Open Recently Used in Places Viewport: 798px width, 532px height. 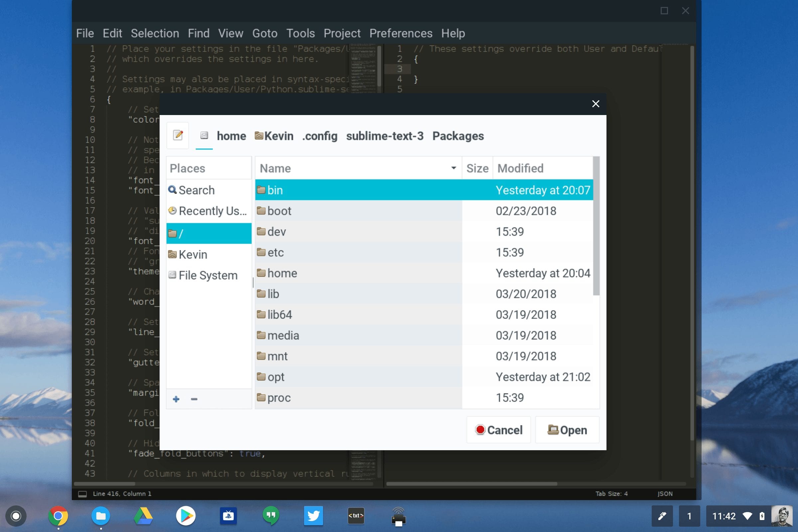tap(209, 211)
